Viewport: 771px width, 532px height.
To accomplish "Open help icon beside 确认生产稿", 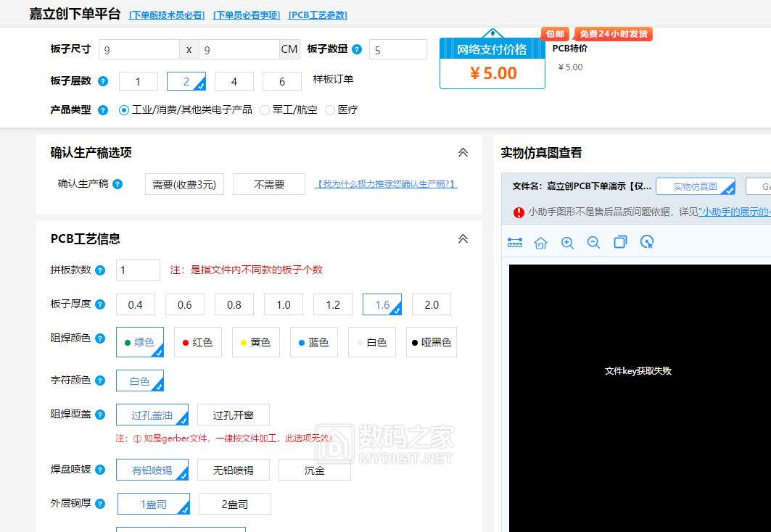I will (x=117, y=184).
